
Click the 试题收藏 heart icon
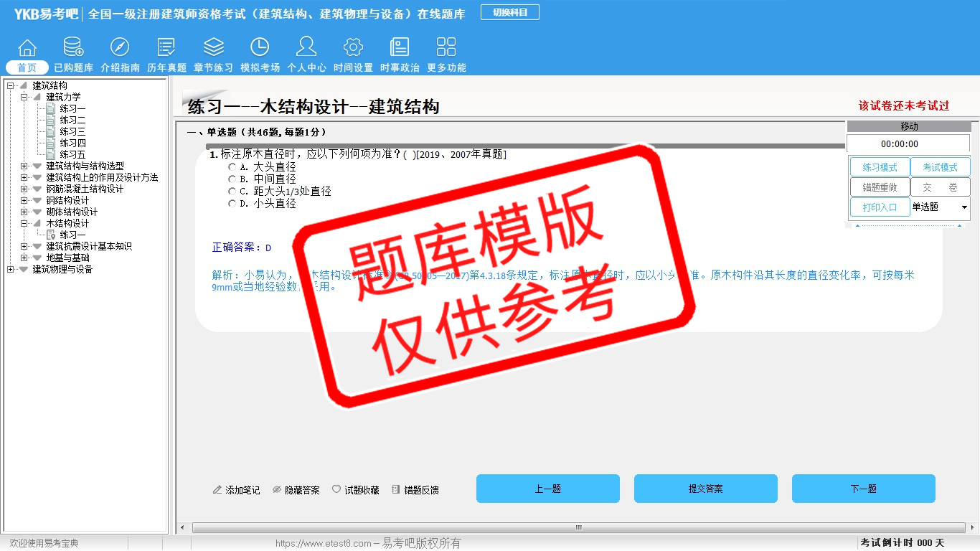pyautogui.click(x=336, y=490)
